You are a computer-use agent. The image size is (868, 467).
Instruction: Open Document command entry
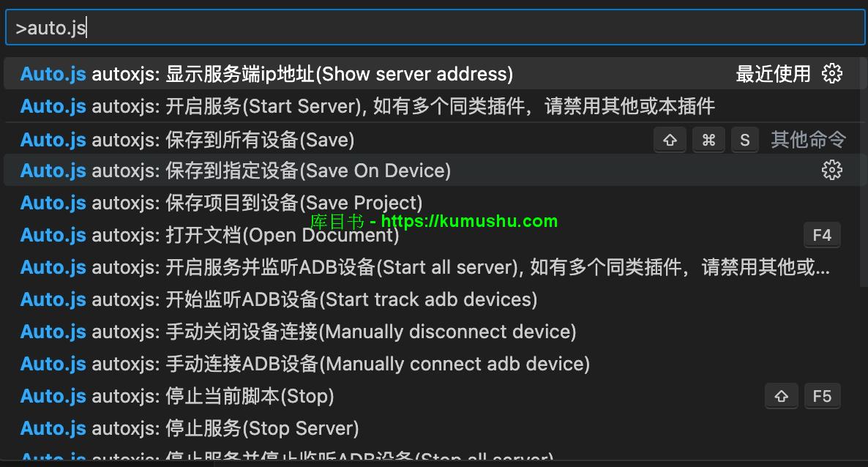[x=434, y=235]
